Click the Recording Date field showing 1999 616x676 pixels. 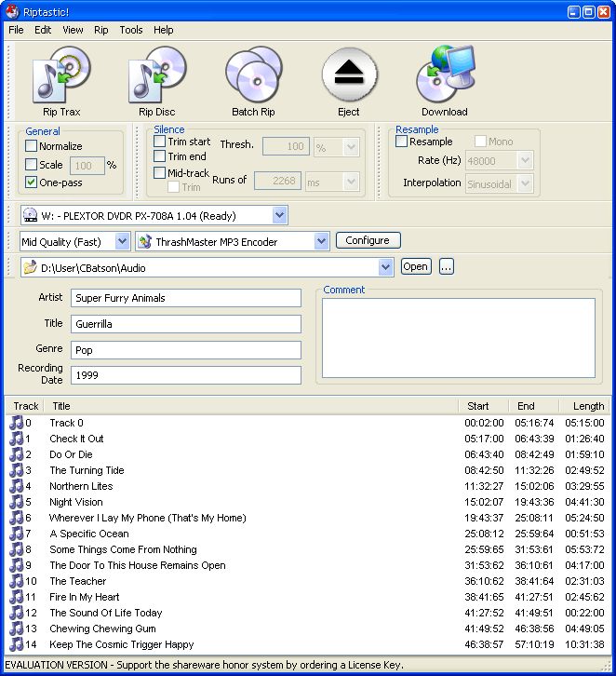(x=186, y=375)
